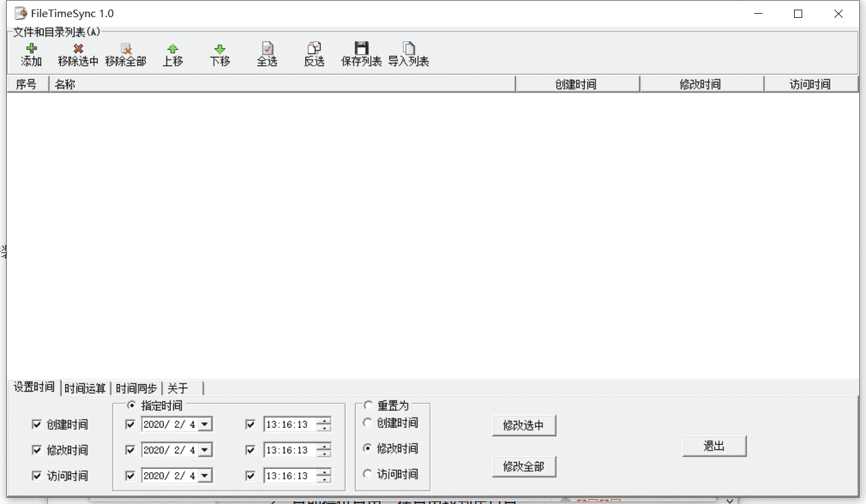Screen dimensions: 866x504
Task: Open the date dropdown in the 修改时间 row
Action: point(205,450)
